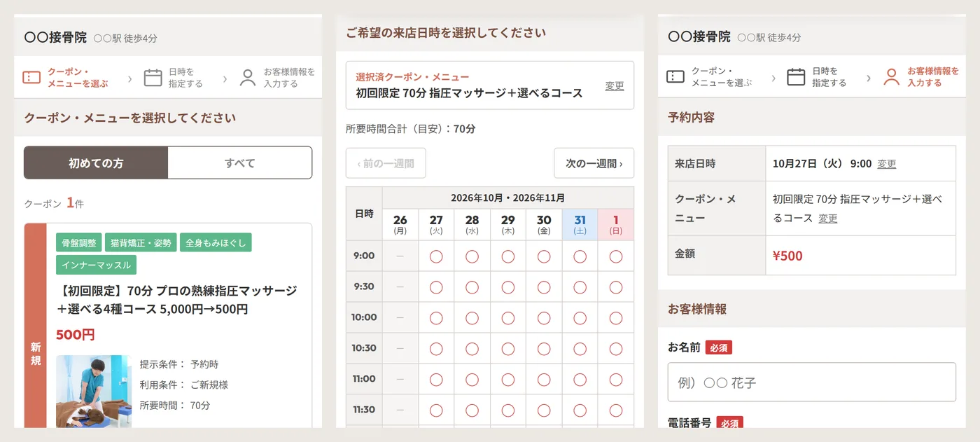Click Sunday 1 date header
Viewport: 980px width, 442px height.
click(616, 224)
